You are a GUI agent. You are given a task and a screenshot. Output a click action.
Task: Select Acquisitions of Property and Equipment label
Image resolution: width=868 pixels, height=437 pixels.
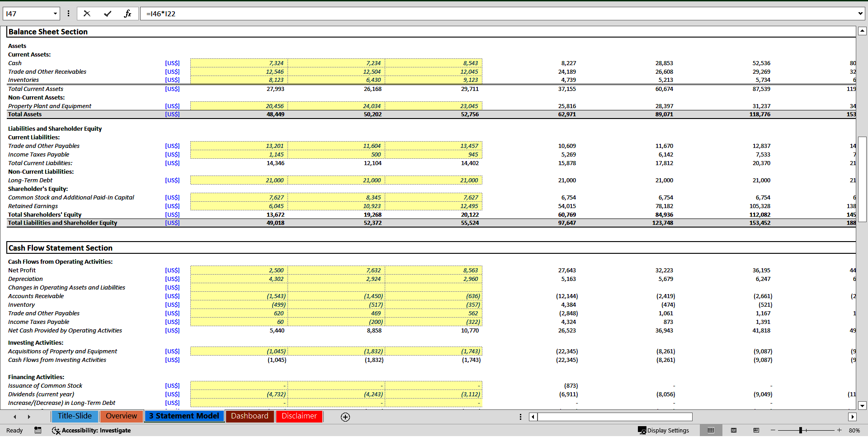pyautogui.click(x=62, y=351)
